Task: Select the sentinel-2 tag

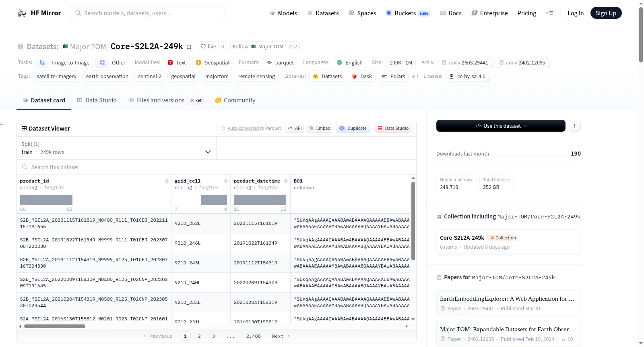Action: pos(150,76)
